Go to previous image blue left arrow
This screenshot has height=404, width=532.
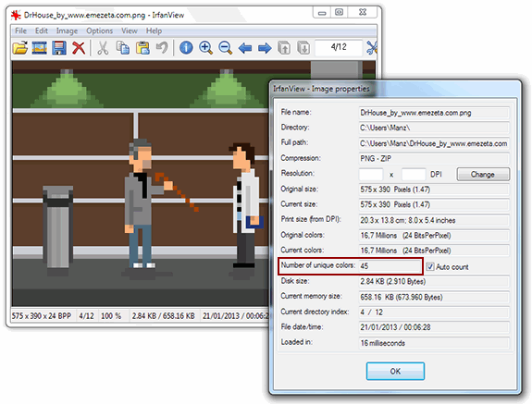[x=245, y=48]
